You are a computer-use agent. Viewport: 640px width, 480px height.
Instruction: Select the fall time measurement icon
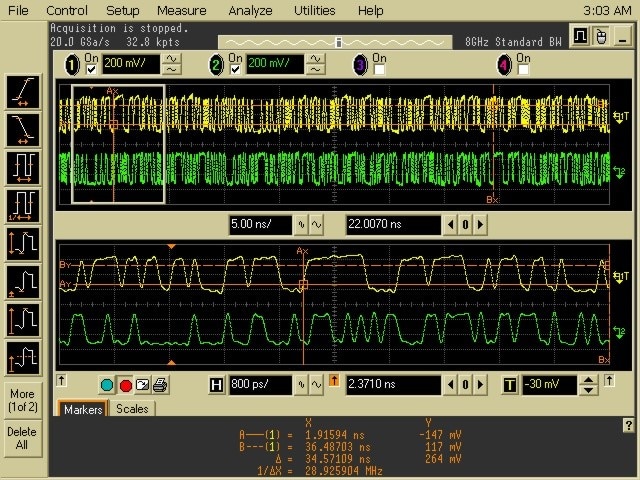click(x=23, y=130)
